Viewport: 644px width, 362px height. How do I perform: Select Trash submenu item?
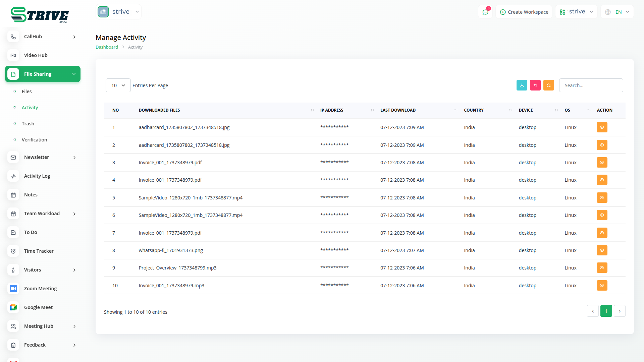click(28, 124)
